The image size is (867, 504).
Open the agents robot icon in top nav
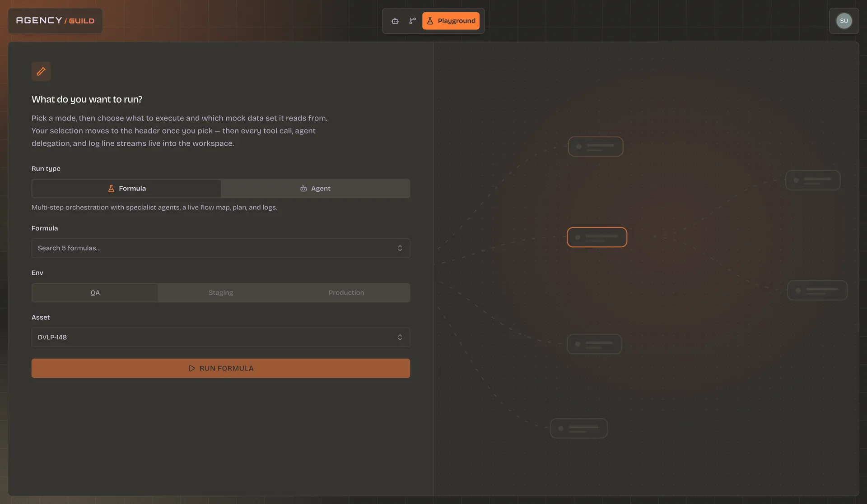point(395,21)
